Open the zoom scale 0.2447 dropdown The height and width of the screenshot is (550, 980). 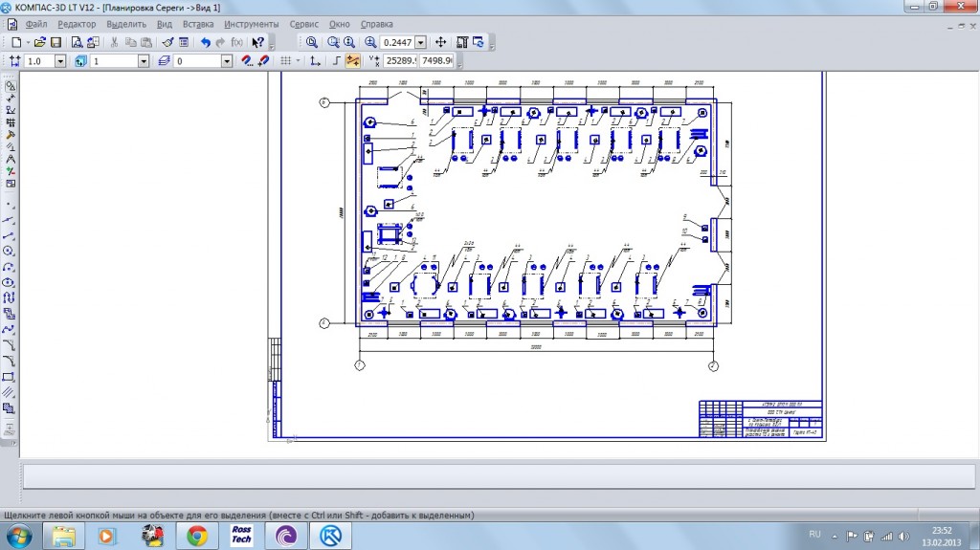(x=419, y=42)
